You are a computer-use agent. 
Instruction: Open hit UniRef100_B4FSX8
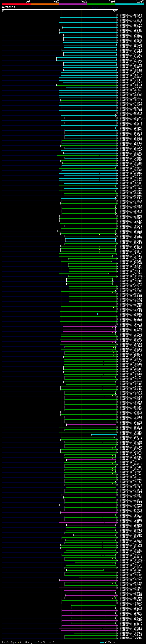pos(131,60)
